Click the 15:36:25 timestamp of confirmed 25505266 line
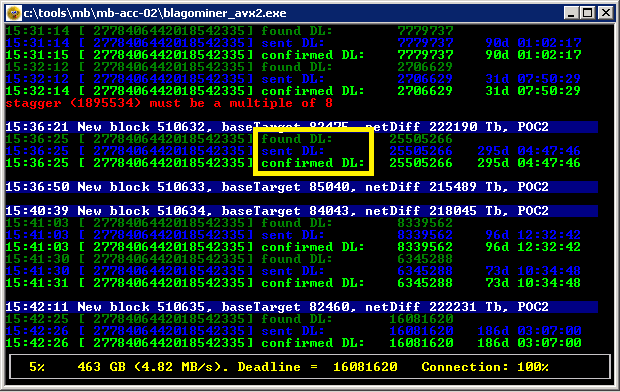The image size is (620, 392). pos(37,163)
